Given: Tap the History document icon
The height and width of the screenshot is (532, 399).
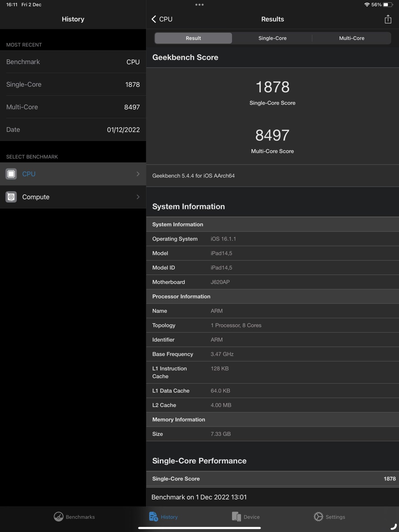Looking at the screenshot, I should pos(153,517).
